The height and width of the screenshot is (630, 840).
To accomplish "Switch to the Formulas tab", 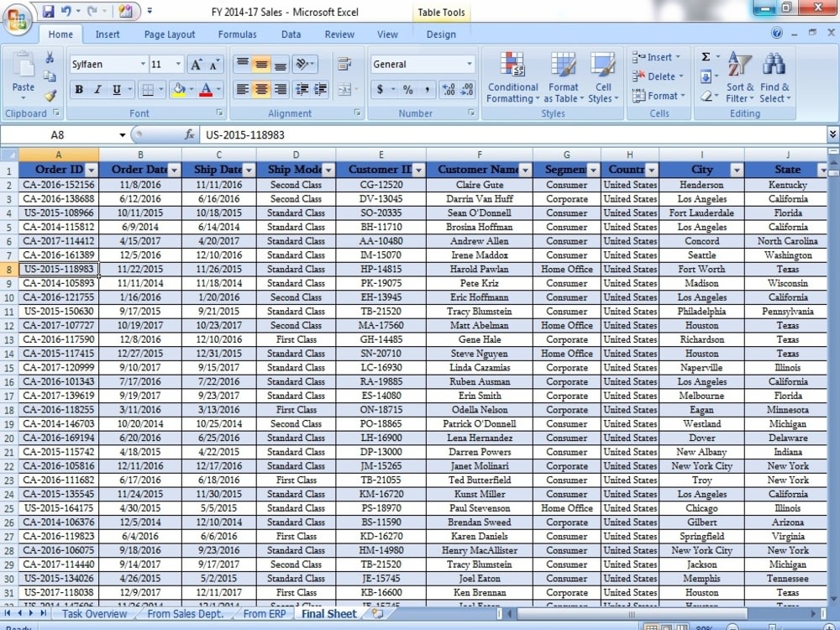I will click(x=238, y=34).
